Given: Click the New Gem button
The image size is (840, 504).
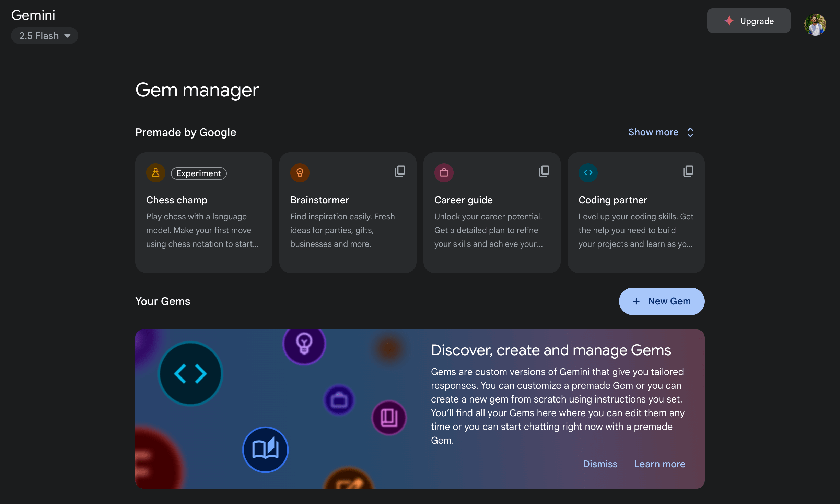Looking at the screenshot, I should [662, 301].
